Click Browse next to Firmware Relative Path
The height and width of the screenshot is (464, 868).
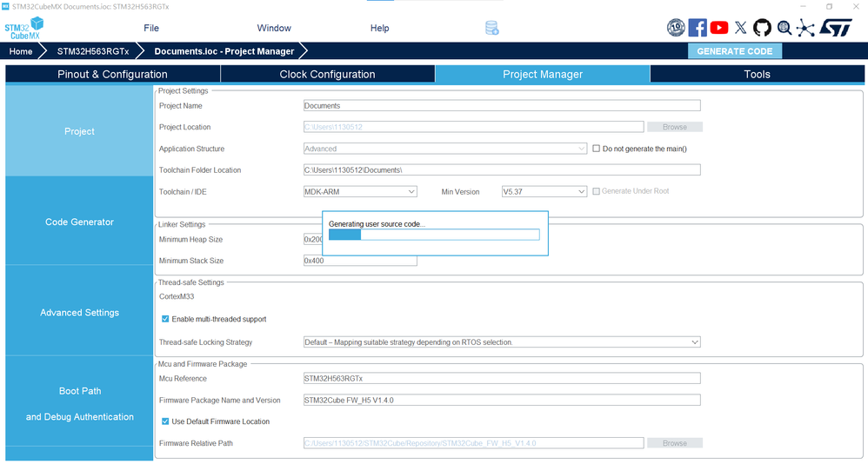(675, 443)
